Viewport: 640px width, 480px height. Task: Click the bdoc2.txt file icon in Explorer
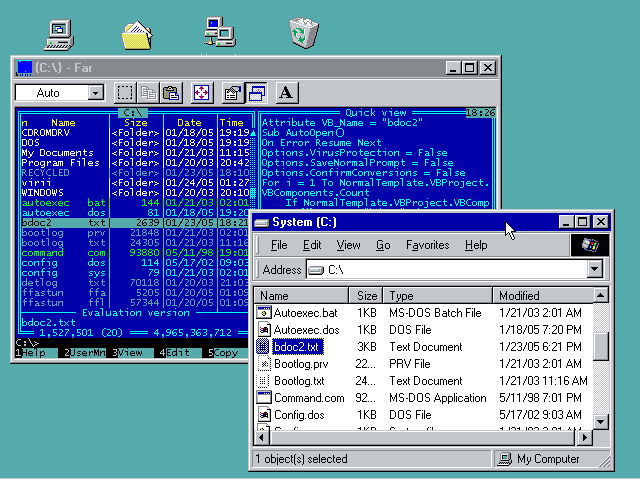pyautogui.click(x=263, y=347)
